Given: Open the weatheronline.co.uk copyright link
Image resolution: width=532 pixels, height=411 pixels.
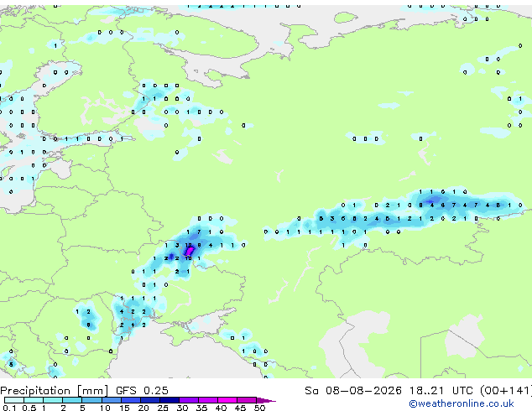Looking at the screenshot, I should [461, 403].
